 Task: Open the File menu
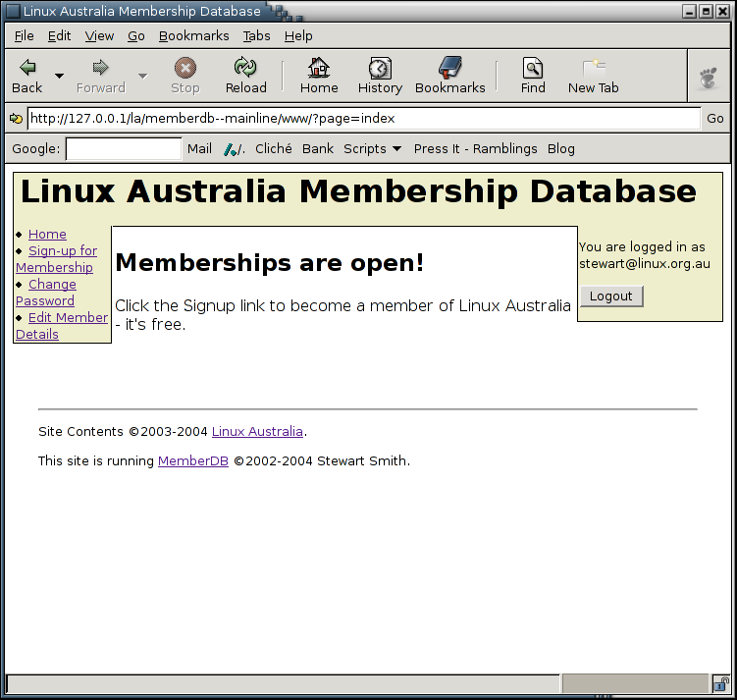pos(24,35)
